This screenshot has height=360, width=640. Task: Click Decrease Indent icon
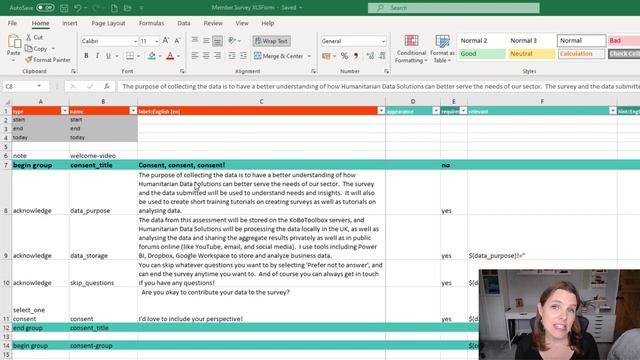232,56
